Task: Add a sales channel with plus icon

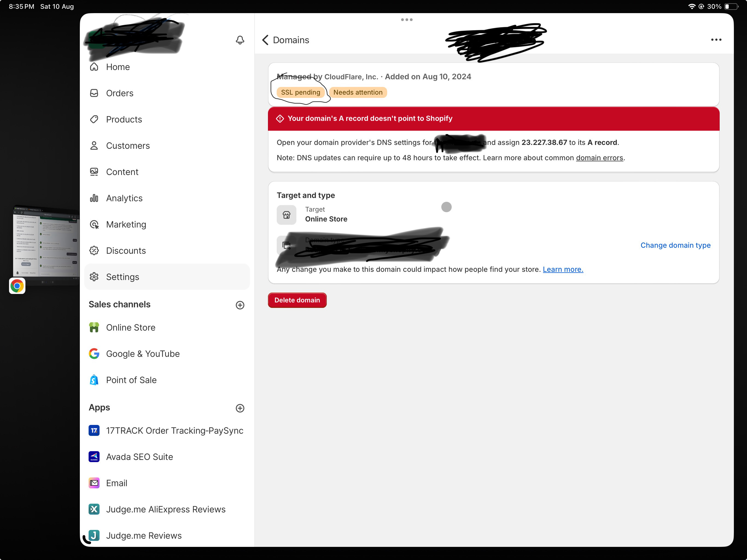Action: tap(240, 305)
